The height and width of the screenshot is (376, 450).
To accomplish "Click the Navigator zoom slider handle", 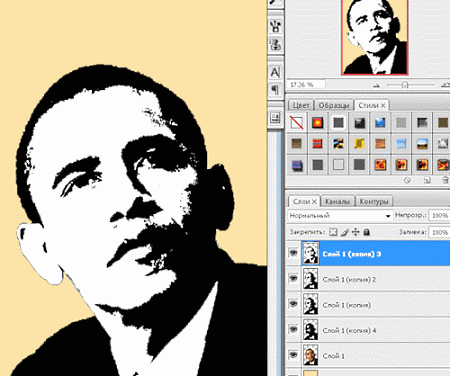I will click(405, 85).
